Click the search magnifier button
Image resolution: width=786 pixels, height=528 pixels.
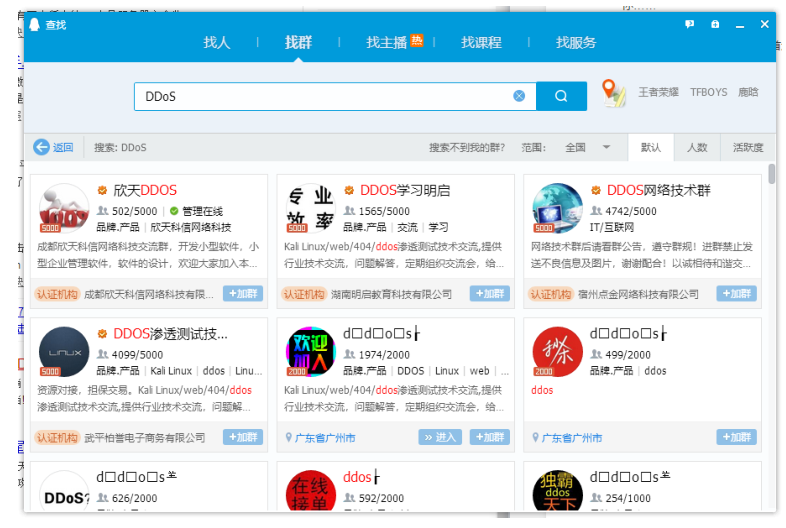(x=561, y=96)
